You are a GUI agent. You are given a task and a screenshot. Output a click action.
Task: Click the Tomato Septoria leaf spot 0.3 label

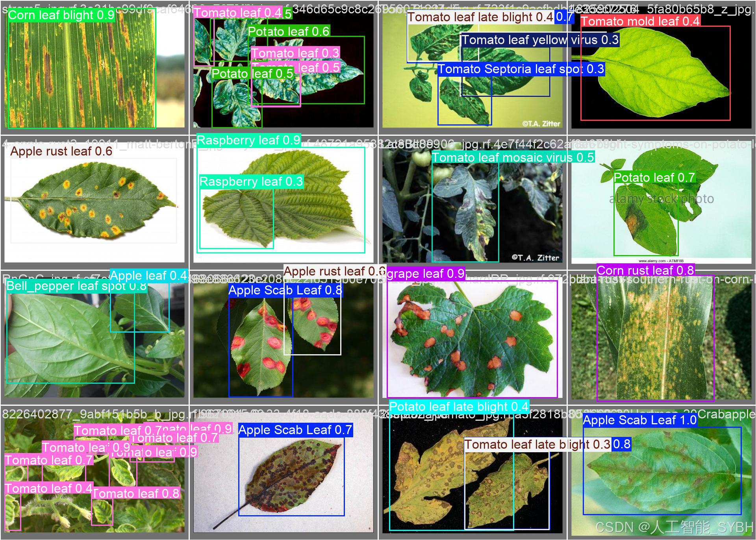pyautogui.click(x=521, y=69)
